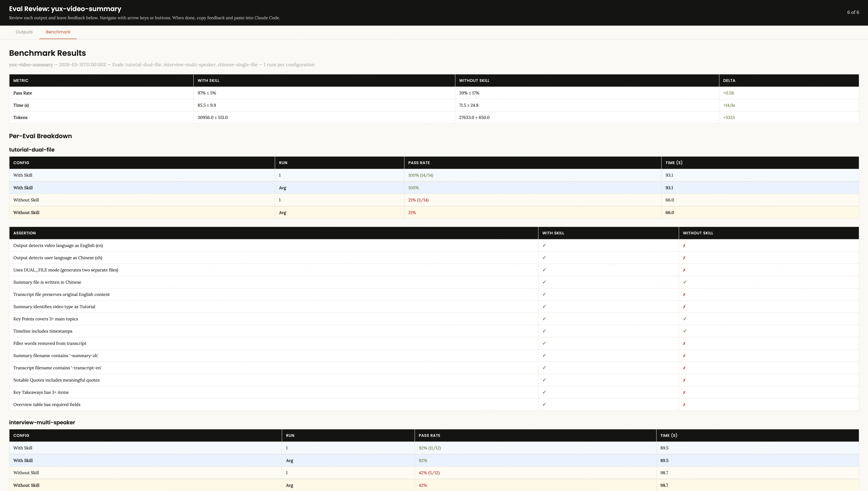Click the METRIC column header

pyautogui.click(x=21, y=81)
